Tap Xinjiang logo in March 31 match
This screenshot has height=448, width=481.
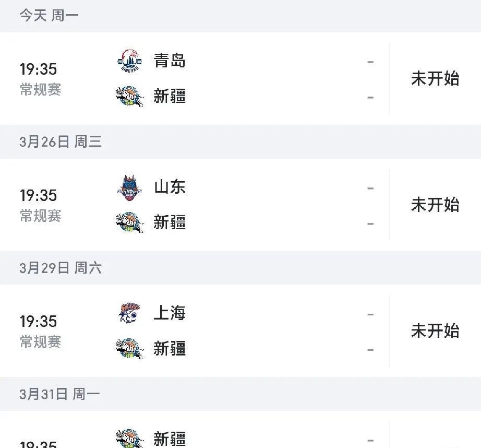point(129,438)
